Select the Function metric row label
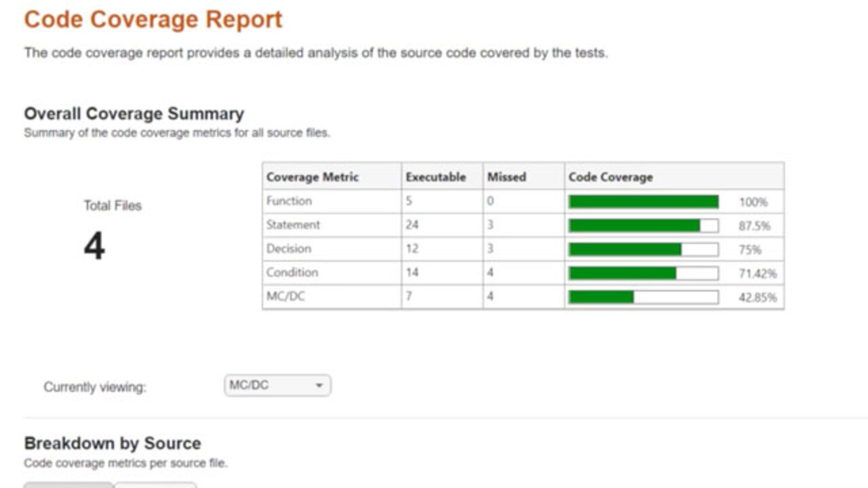868x488 pixels. coord(289,201)
